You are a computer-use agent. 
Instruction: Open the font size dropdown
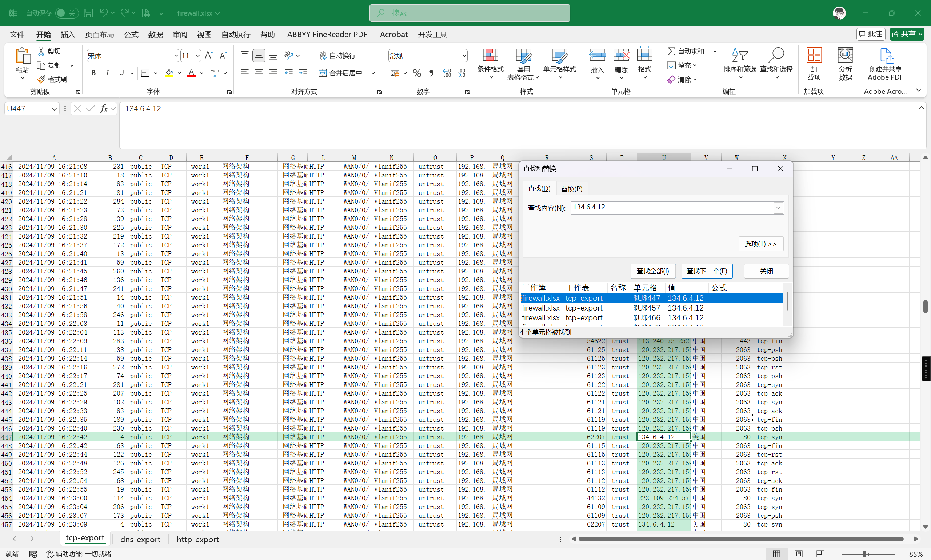click(197, 56)
